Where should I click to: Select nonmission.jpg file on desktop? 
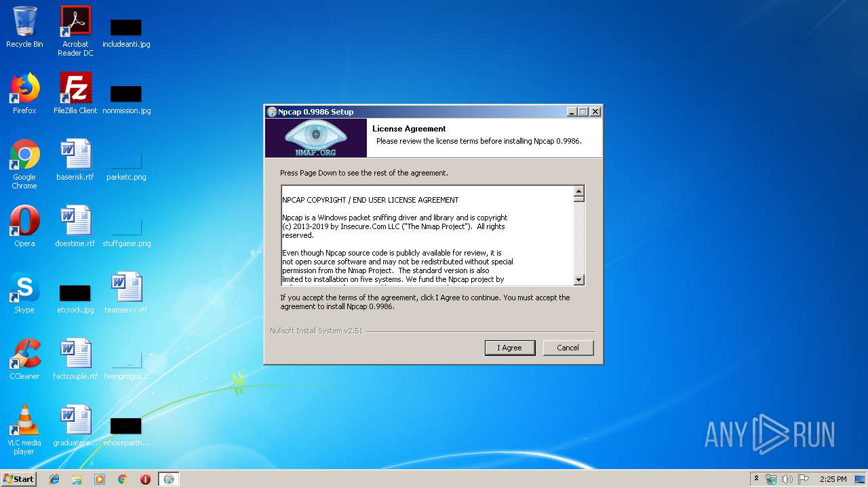tap(126, 99)
